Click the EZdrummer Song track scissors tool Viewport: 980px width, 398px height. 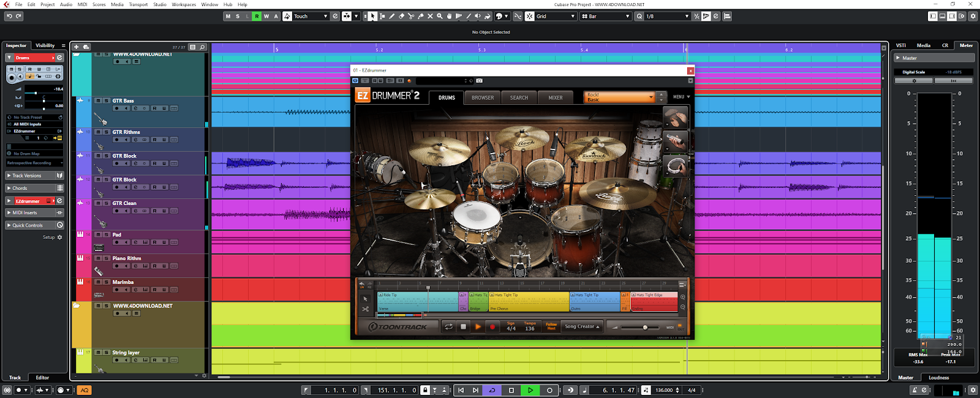coord(366,309)
